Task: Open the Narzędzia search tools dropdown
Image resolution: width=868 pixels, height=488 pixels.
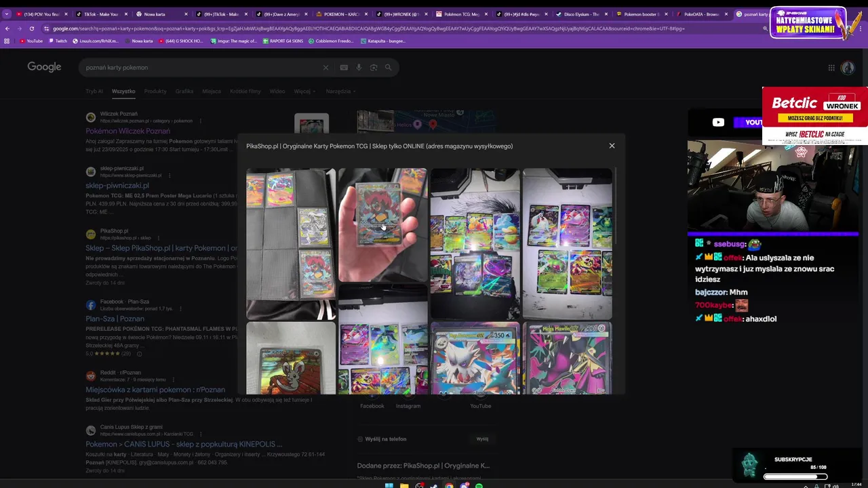Action: (x=340, y=91)
